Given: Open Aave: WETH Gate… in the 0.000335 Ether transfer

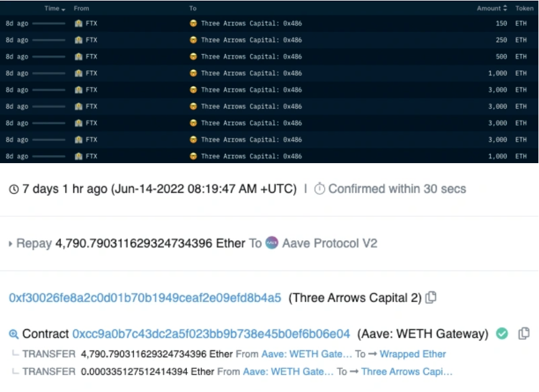Looking at the screenshot, I should [x=288, y=372].
